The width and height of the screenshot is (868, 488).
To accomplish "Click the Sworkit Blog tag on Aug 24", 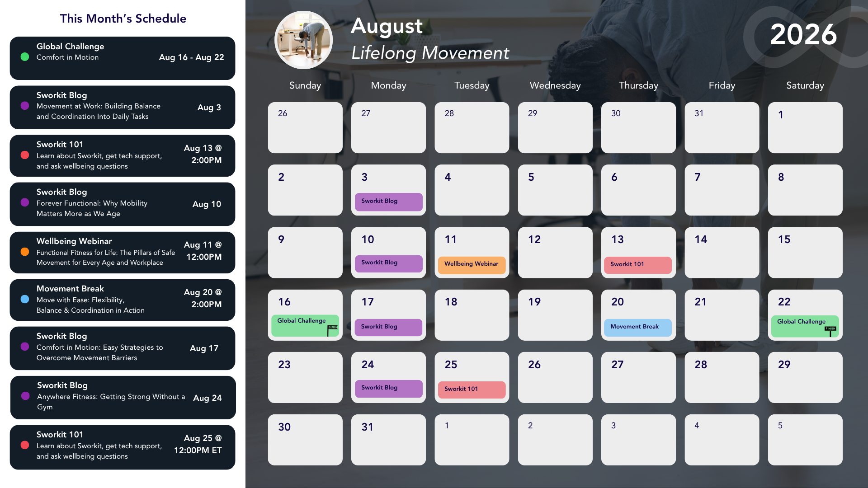I will 388,388.
